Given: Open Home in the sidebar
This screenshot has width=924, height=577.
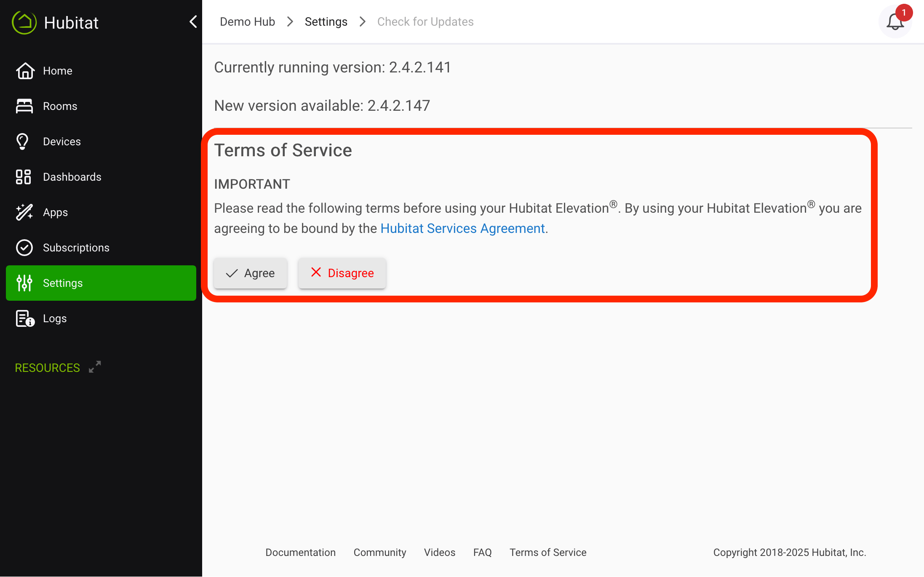Looking at the screenshot, I should click(101, 71).
